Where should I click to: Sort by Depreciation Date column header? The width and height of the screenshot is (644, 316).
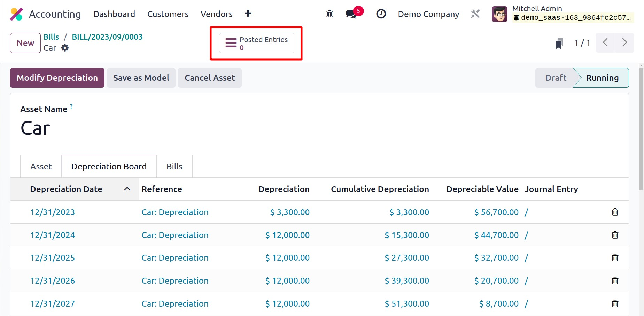66,189
